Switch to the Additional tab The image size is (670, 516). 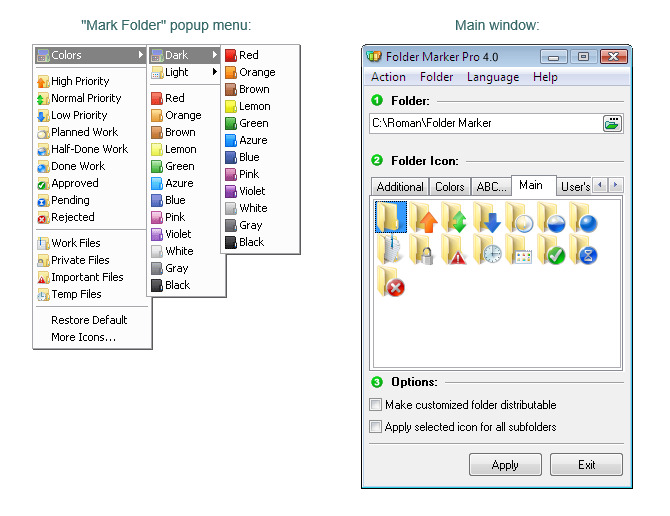click(x=400, y=187)
